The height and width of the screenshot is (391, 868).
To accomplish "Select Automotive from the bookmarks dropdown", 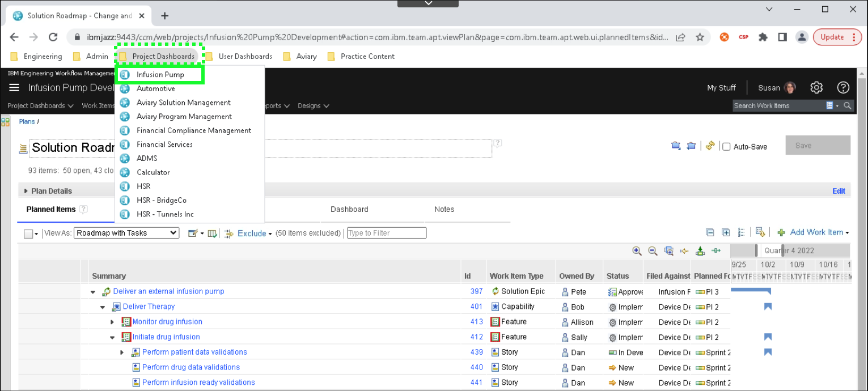I will coord(155,89).
